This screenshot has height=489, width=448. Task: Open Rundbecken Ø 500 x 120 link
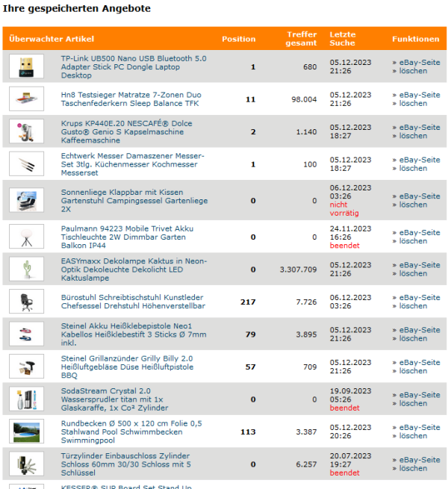(x=131, y=432)
